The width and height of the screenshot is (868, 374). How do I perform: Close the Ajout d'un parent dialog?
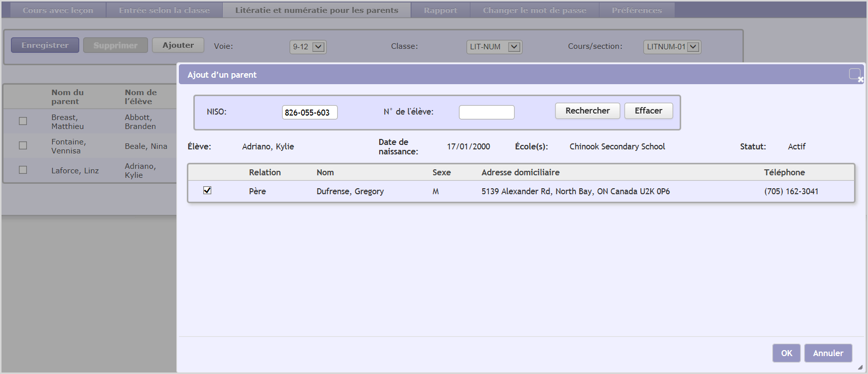tap(856, 75)
